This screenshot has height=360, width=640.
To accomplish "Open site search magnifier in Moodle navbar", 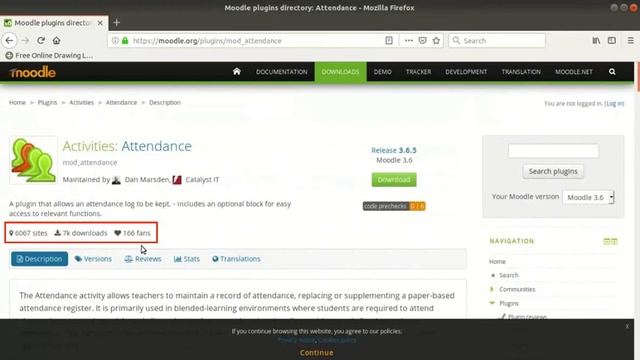I will pos(612,71).
